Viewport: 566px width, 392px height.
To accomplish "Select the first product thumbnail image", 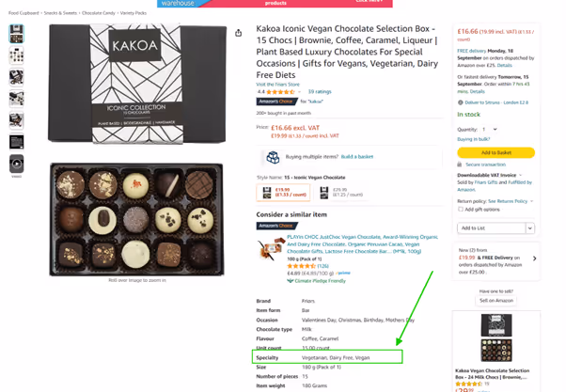I will coord(17,34).
